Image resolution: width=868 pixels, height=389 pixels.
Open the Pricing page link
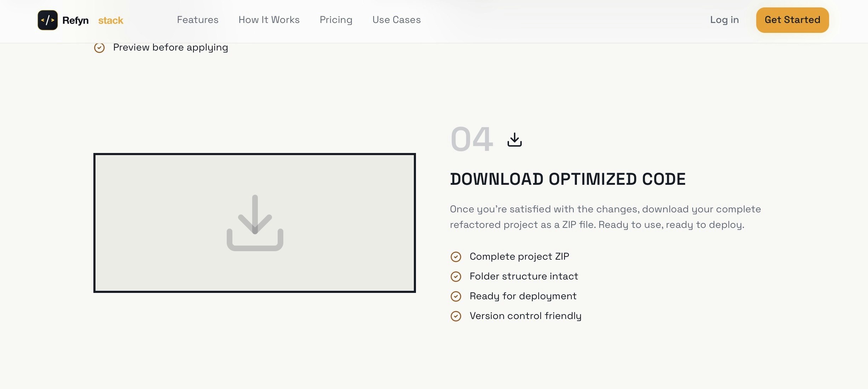(x=336, y=20)
